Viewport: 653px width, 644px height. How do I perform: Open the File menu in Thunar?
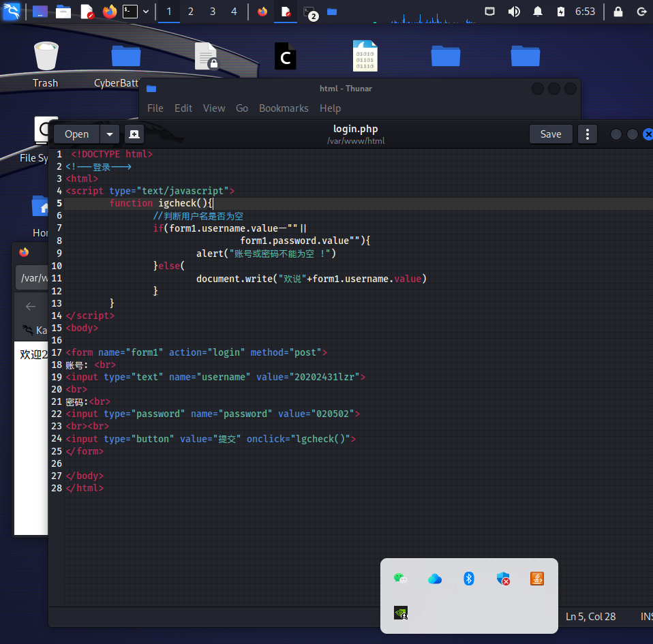pyautogui.click(x=155, y=108)
